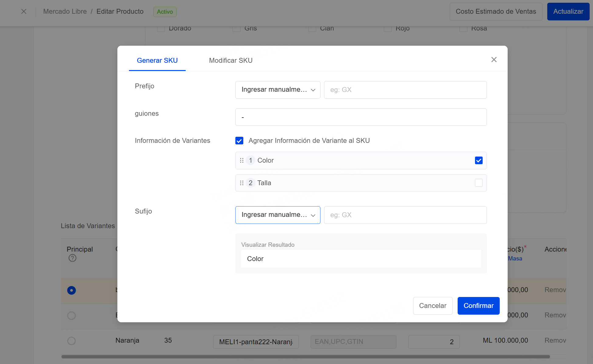This screenshot has height=364, width=593.
Task: Click Remover in the Naranja row
Action: tap(555, 341)
